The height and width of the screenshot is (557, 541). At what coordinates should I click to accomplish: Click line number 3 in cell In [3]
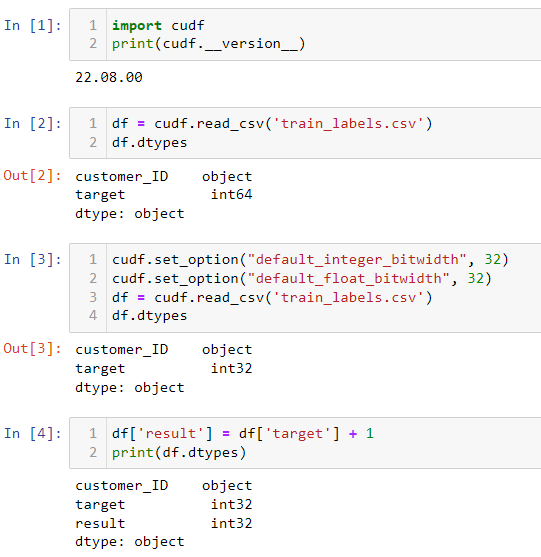pyautogui.click(x=93, y=297)
